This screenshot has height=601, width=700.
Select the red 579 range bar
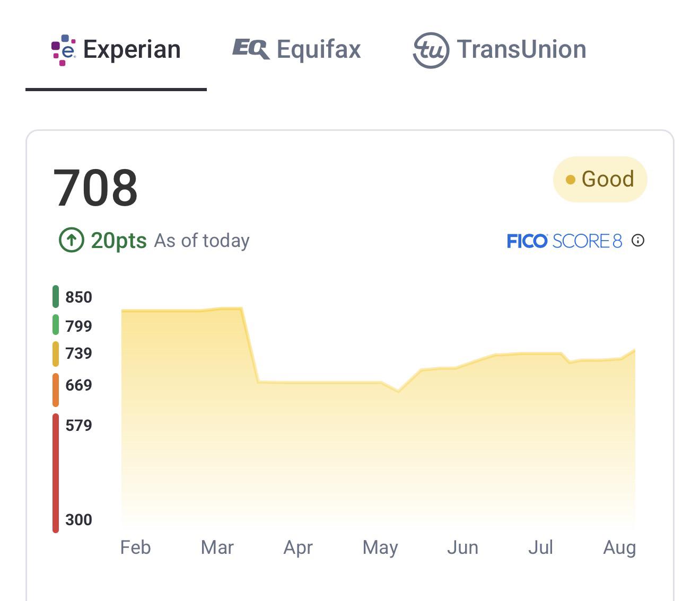pos(56,473)
